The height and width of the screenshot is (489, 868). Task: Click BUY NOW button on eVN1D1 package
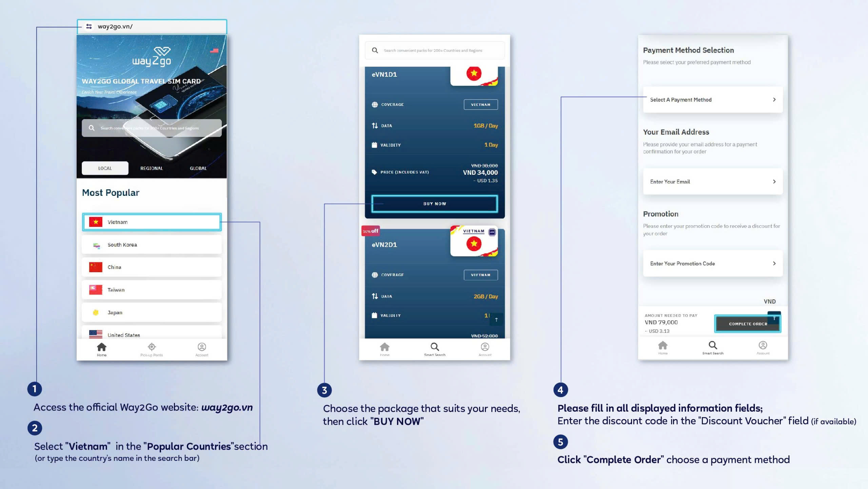point(433,203)
